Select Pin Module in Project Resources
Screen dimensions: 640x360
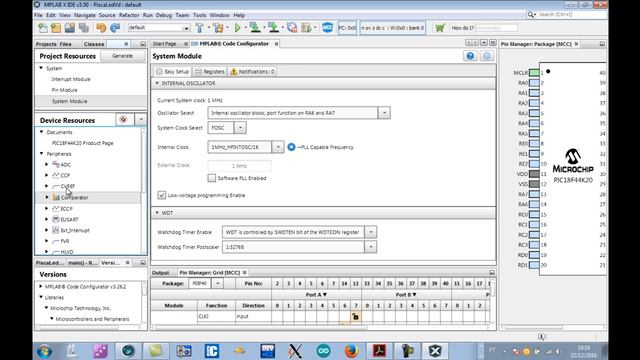pyautogui.click(x=64, y=90)
